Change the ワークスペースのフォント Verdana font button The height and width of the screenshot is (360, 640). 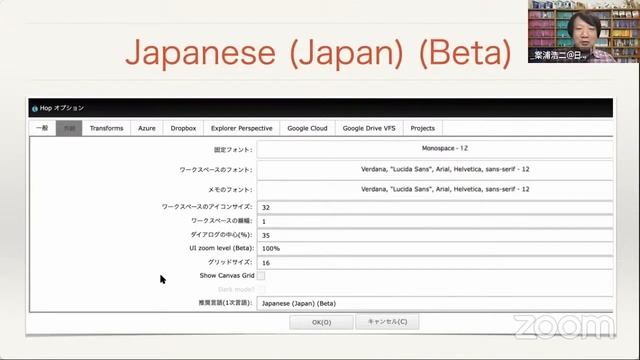click(435, 170)
